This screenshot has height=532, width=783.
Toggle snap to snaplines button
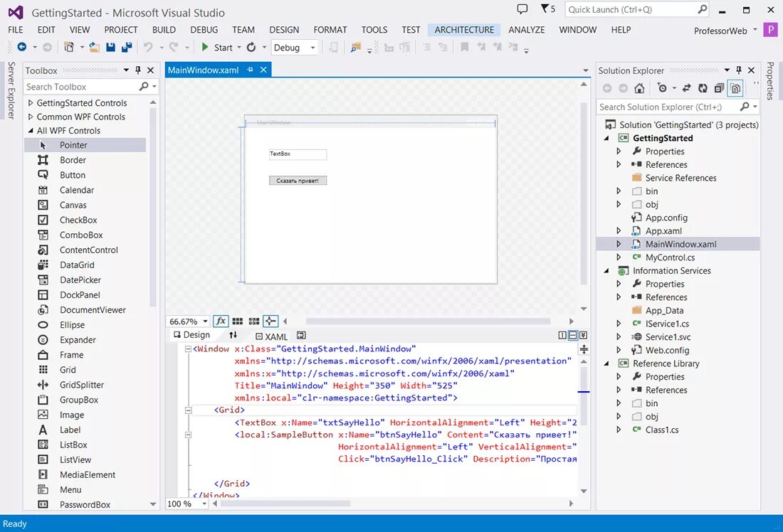pos(270,321)
